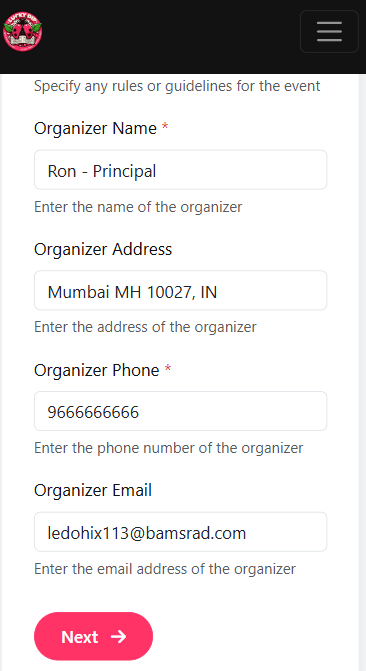Click 'Specify any rules or guidelines' helper text
Screen dimensions: 366x671
(x=177, y=86)
